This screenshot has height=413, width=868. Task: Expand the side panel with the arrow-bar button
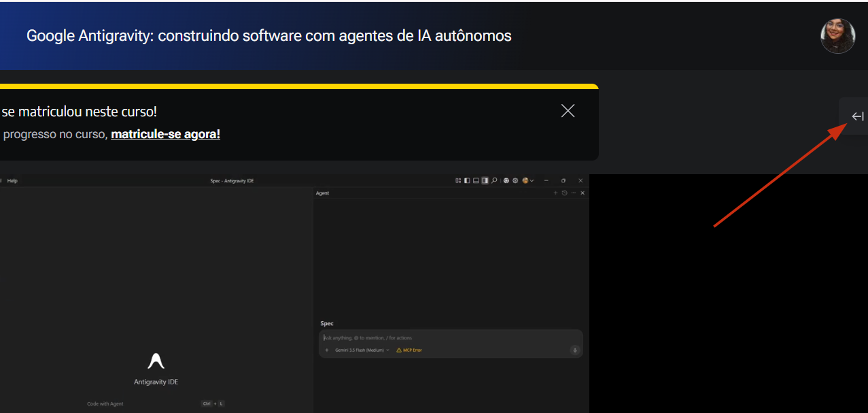857,116
